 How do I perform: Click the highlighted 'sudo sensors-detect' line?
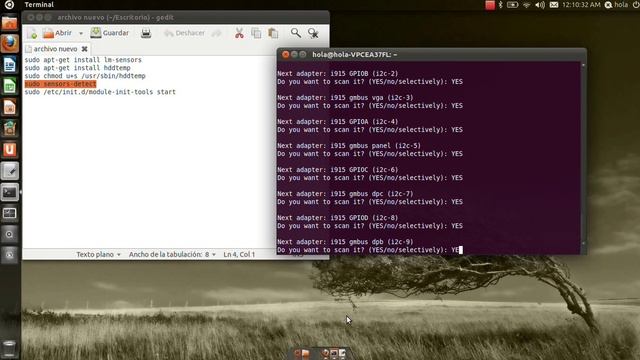click(x=60, y=84)
